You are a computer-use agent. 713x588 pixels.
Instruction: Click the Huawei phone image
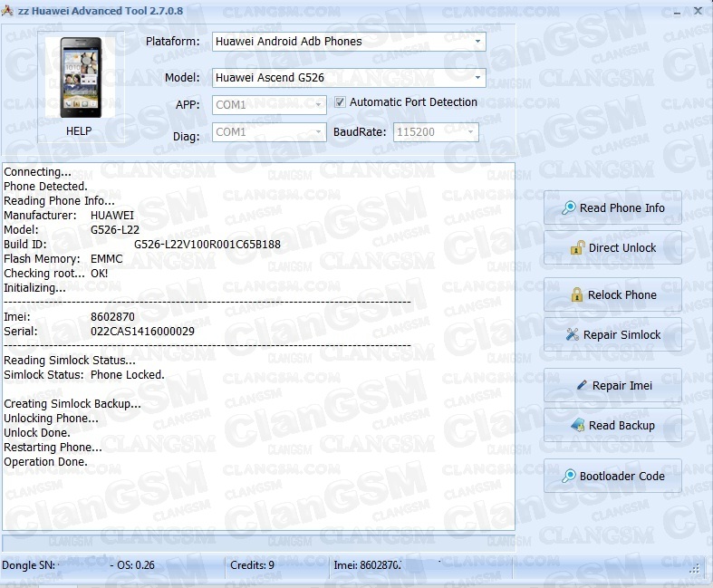(x=81, y=78)
